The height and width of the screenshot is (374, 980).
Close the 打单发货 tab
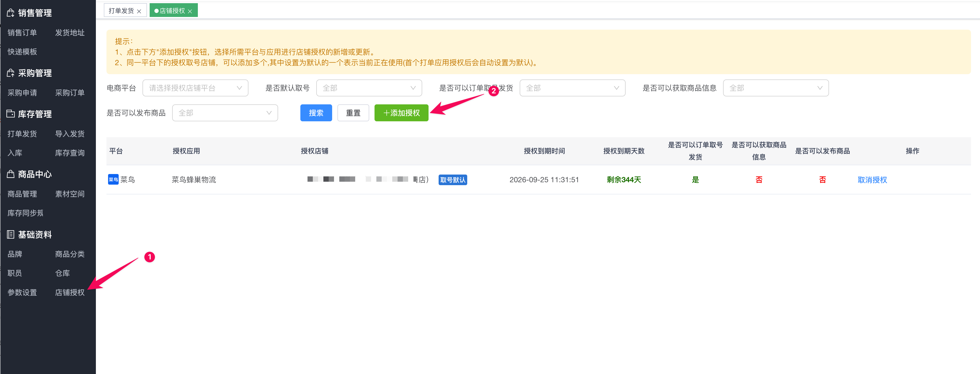pos(139,11)
